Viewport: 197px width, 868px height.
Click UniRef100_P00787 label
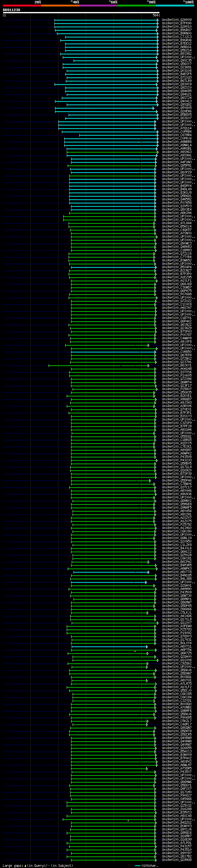click(176, 335)
